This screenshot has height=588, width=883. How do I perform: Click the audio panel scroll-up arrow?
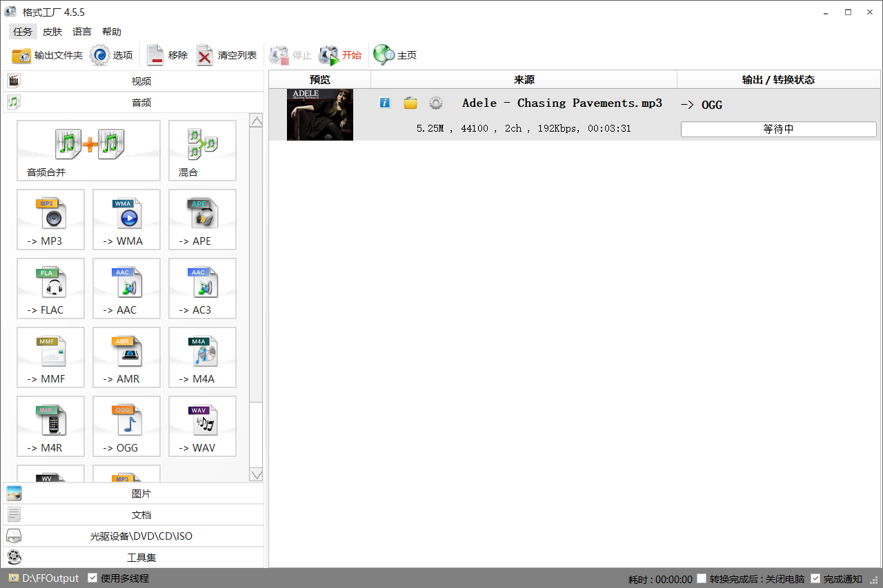tap(257, 121)
